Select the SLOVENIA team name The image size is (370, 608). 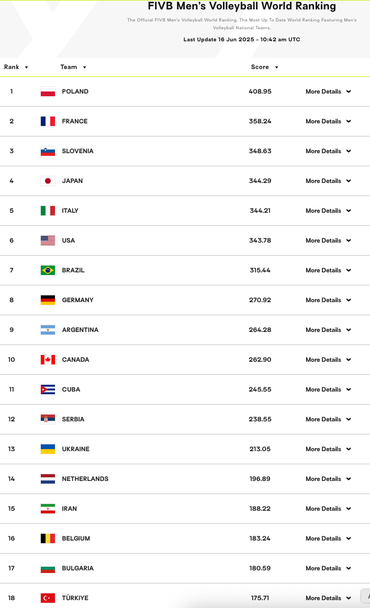point(78,151)
